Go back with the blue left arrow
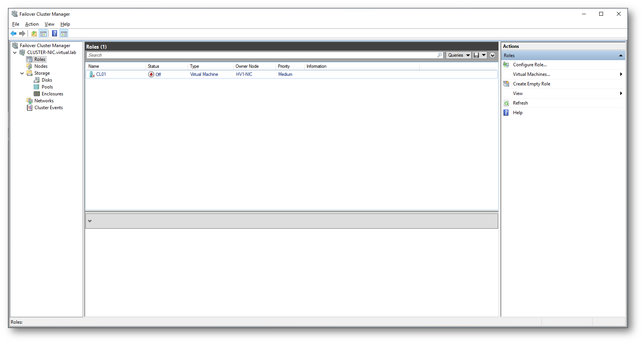644x344 pixels. [13, 34]
